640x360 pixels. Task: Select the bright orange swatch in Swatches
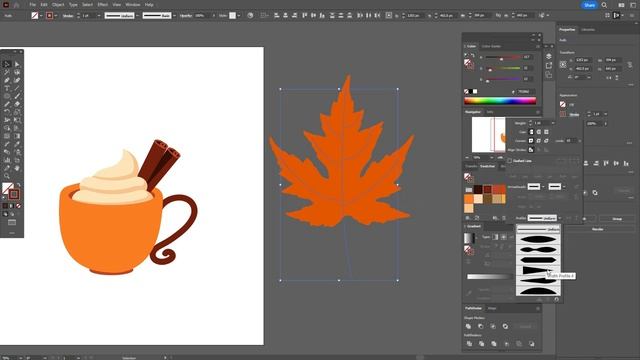[x=469, y=199]
